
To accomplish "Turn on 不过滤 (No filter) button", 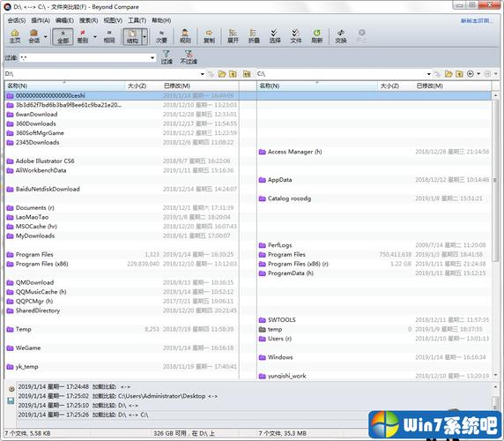I will [x=189, y=57].
